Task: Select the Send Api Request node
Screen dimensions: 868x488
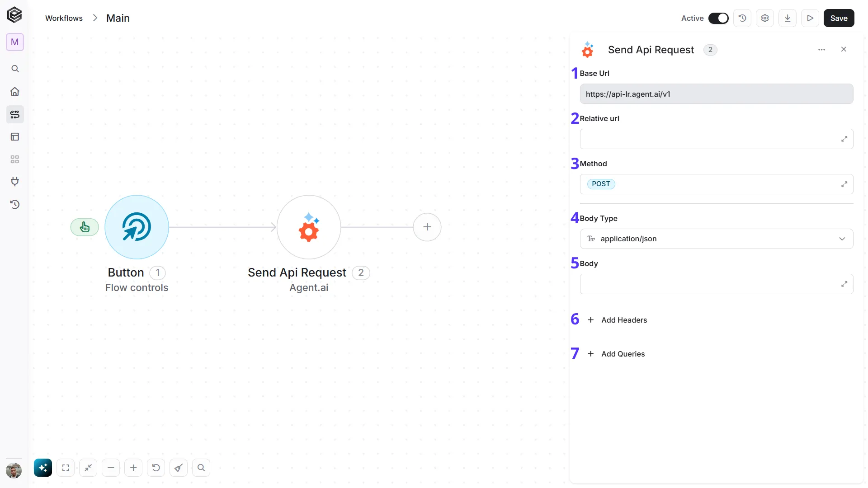Action: 309,227
